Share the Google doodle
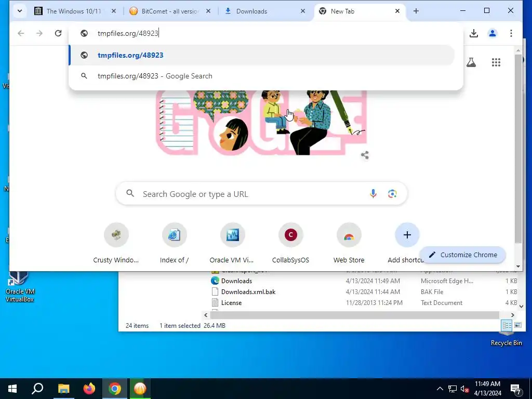The image size is (532, 399). point(365,155)
